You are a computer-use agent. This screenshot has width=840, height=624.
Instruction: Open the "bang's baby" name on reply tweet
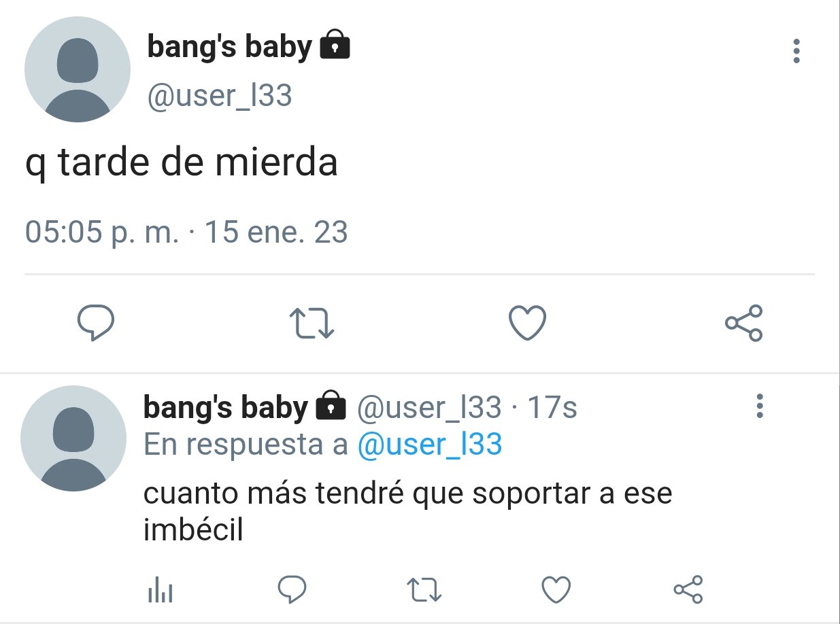226,407
